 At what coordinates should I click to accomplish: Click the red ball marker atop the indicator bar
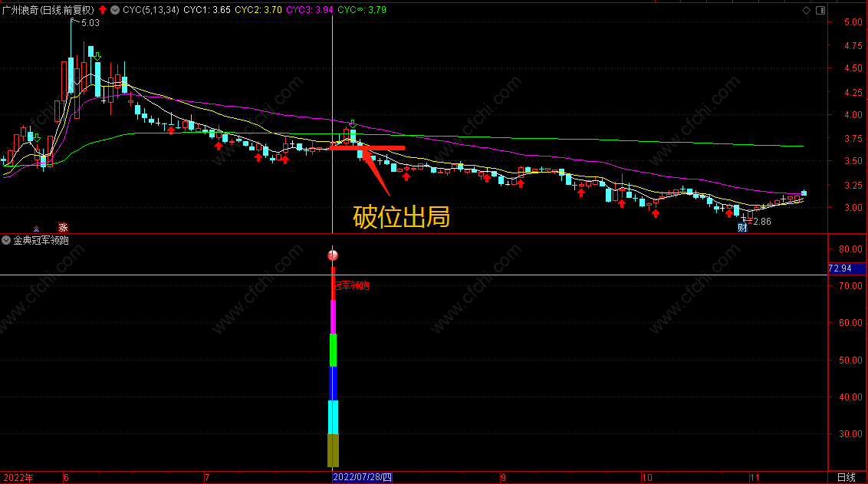[333, 255]
